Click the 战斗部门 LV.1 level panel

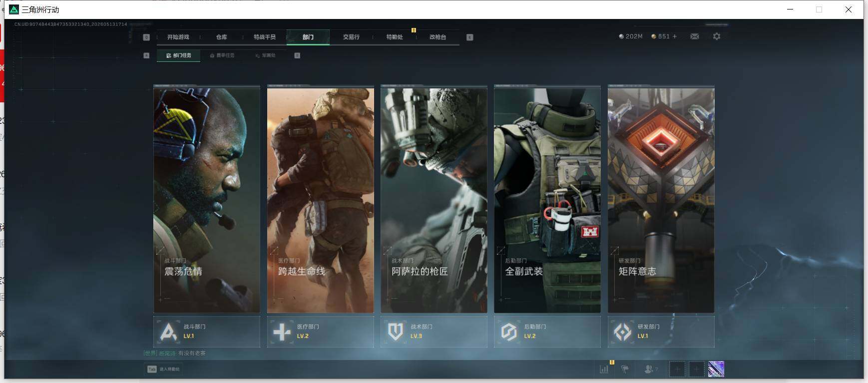207,332
